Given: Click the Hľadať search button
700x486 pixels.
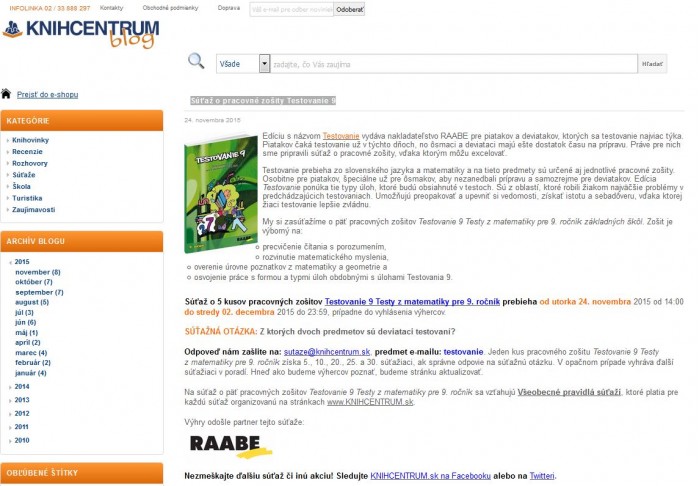Looking at the screenshot, I should tap(652, 64).
